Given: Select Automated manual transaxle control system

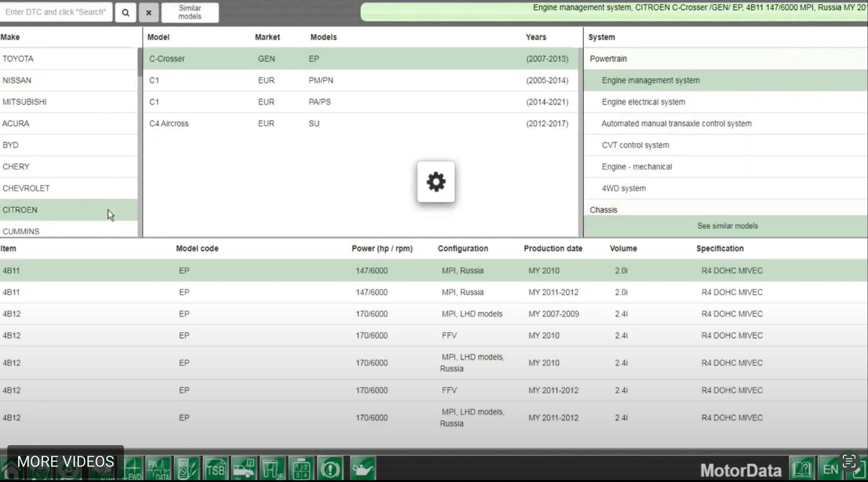Looking at the screenshot, I should (726, 124).
